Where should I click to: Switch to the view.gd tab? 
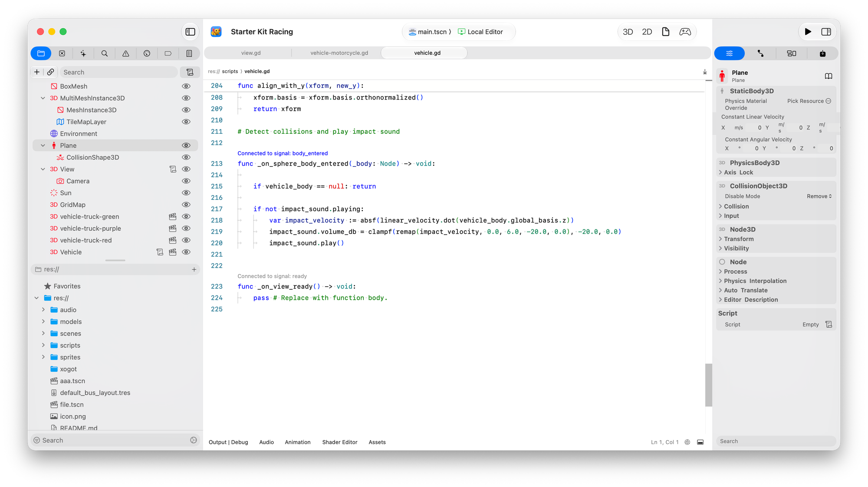(251, 53)
